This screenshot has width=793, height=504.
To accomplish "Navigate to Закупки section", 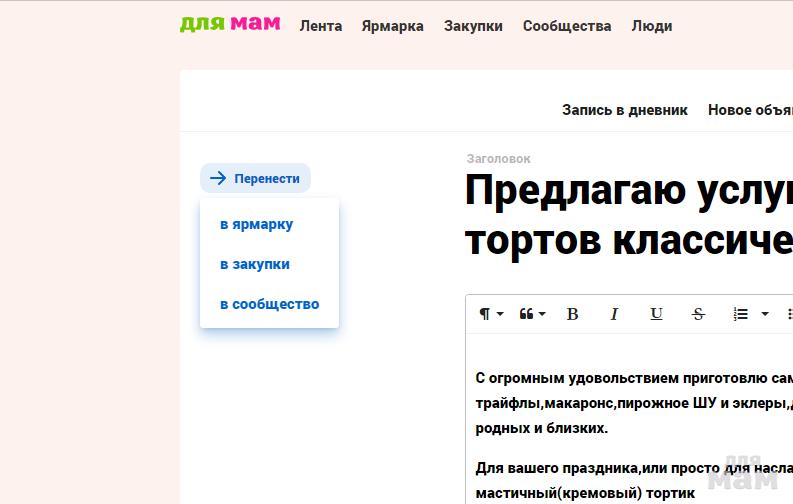I will click(x=473, y=26).
